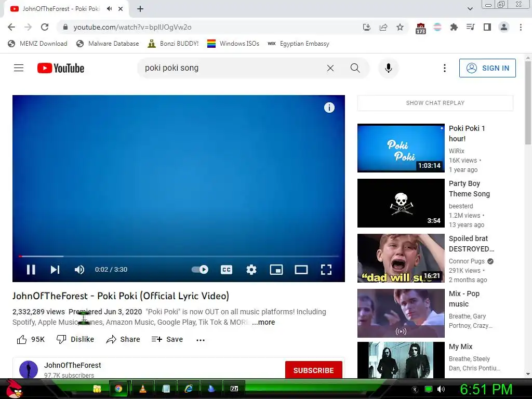The image size is (532, 399).
Task: Dislike the video
Action: pyautogui.click(x=75, y=339)
